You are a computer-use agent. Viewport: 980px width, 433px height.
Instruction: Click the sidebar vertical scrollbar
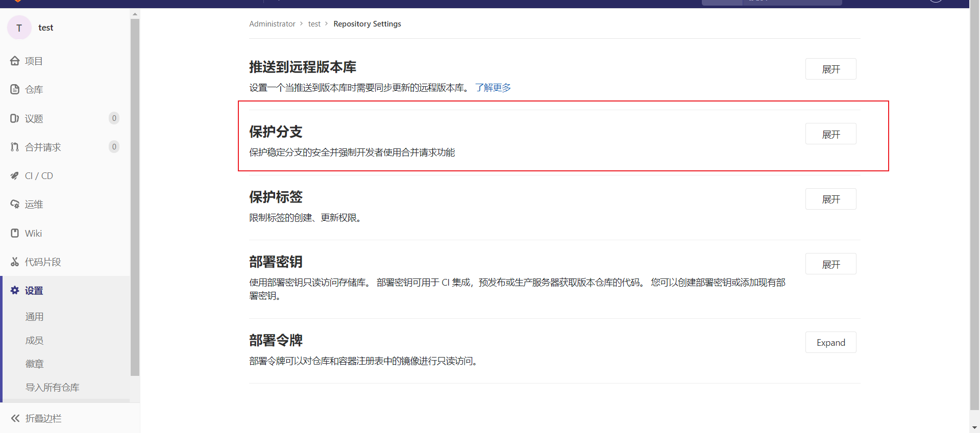135,197
